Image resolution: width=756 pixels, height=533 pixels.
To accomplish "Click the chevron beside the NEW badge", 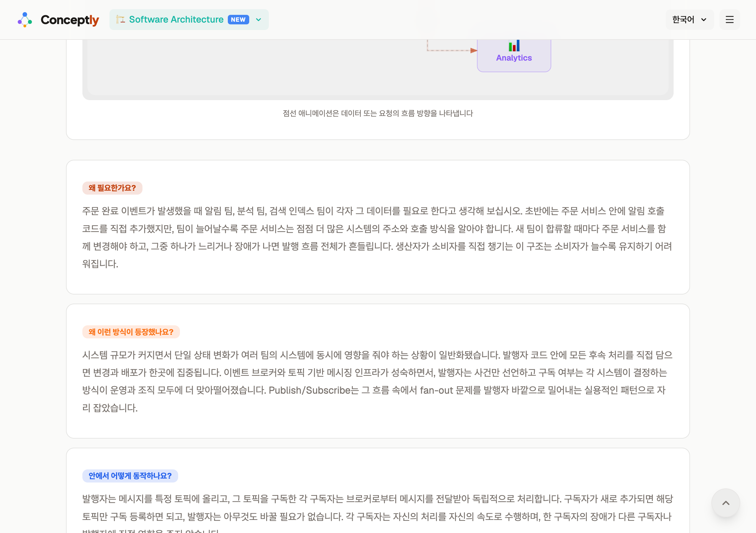I will (x=258, y=20).
